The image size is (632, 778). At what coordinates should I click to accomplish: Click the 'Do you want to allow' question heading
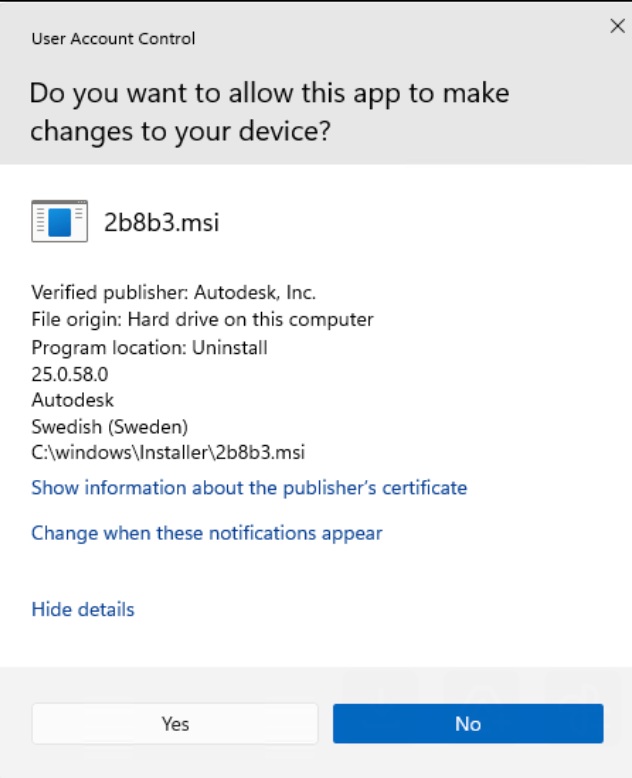coord(269,112)
